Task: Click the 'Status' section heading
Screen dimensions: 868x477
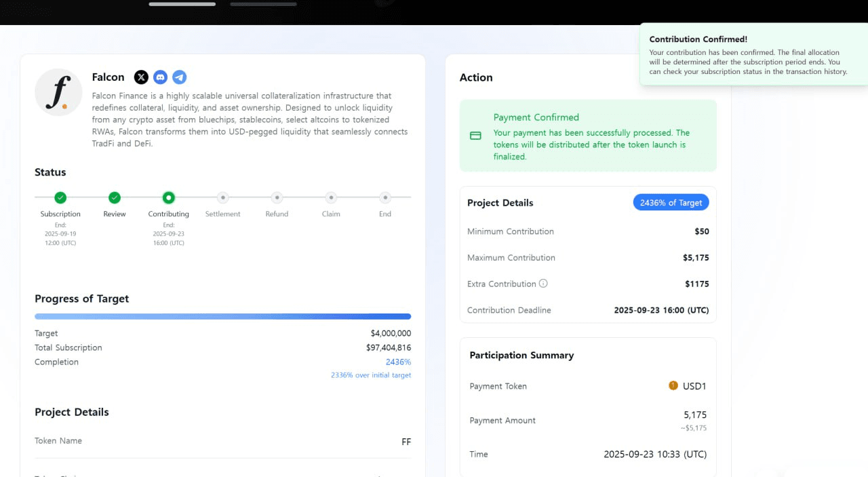Action: [x=50, y=172]
